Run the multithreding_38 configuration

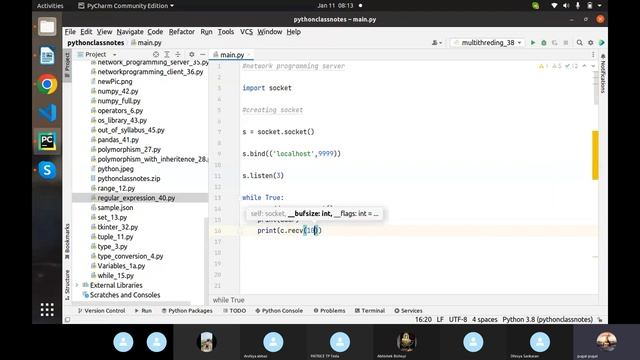[533, 42]
